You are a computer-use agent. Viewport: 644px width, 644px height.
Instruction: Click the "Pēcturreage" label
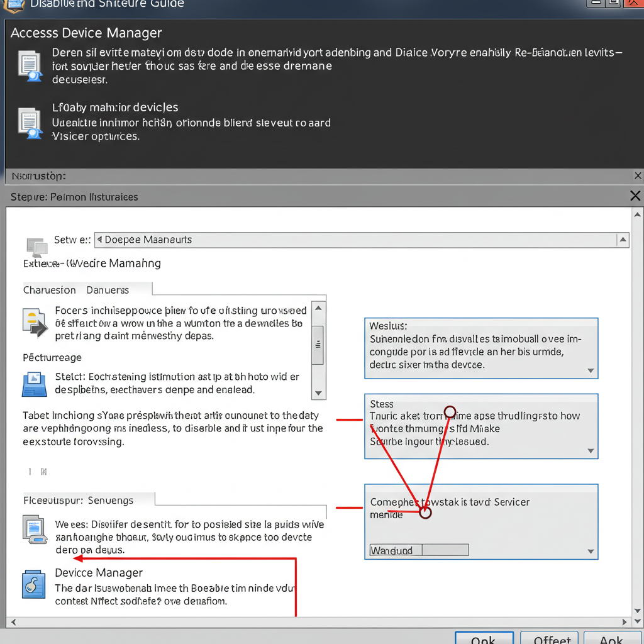(x=52, y=357)
